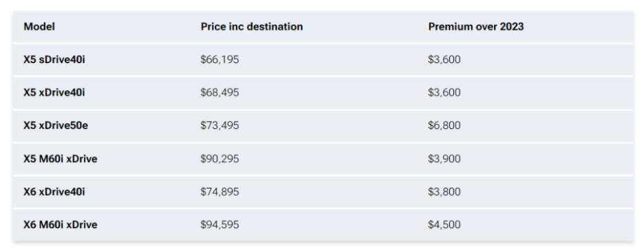Click the $66,195 price cell
This screenshot has width=644, height=250.
pyautogui.click(x=219, y=60)
